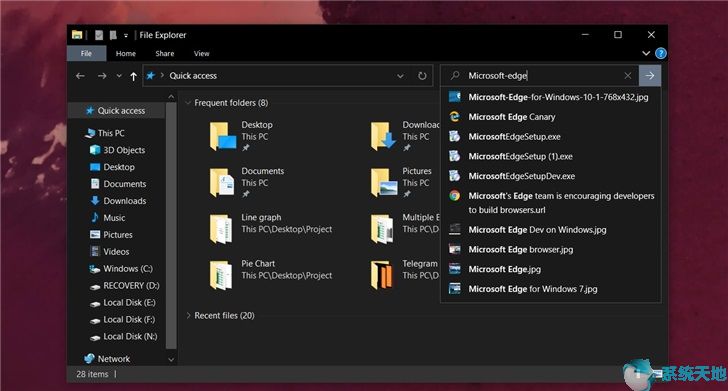Image resolution: width=728 pixels, height=391 pixels.
Task: Select the Documents frequent folder icon
Action: 222,182
